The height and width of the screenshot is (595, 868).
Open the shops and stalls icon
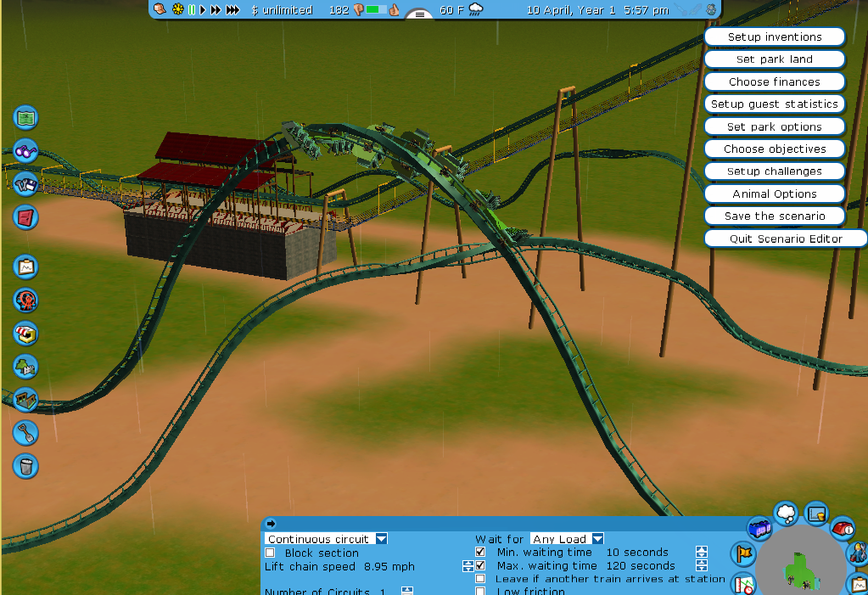point(26,333)
